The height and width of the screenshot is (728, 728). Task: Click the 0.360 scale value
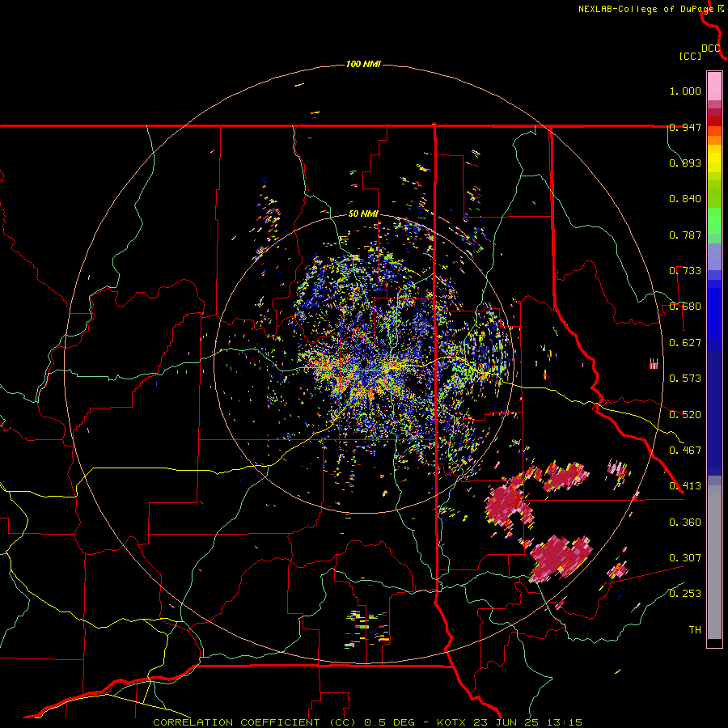[x=685, y=523]
